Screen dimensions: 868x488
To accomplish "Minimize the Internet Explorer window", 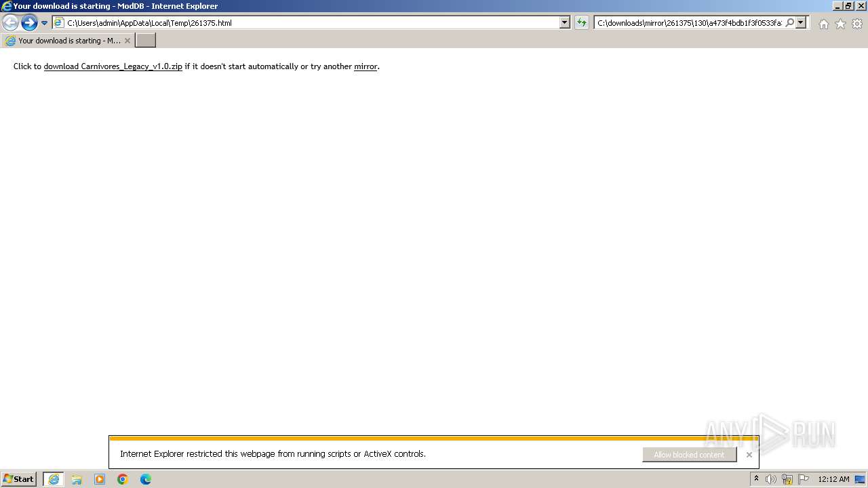I will pos(837,6).
